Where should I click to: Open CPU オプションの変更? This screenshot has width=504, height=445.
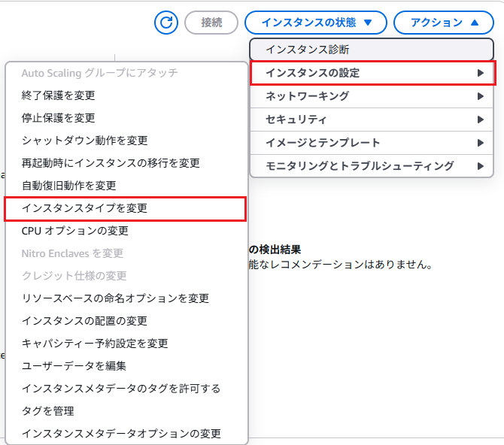[x=75, y=231]
